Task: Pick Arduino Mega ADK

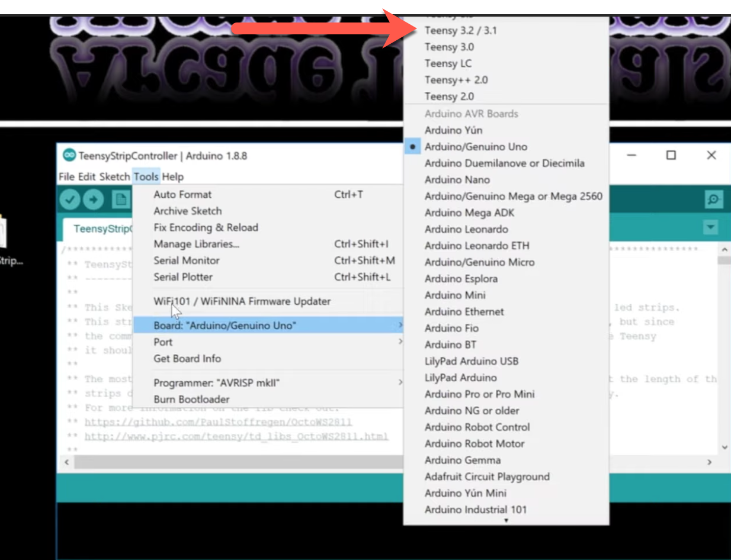Action: point(506,213)
